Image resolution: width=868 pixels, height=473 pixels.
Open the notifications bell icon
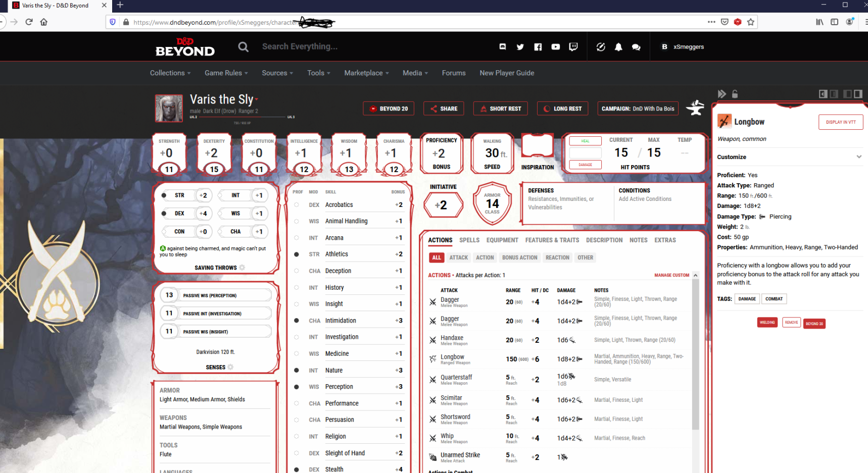coord(618,46)
